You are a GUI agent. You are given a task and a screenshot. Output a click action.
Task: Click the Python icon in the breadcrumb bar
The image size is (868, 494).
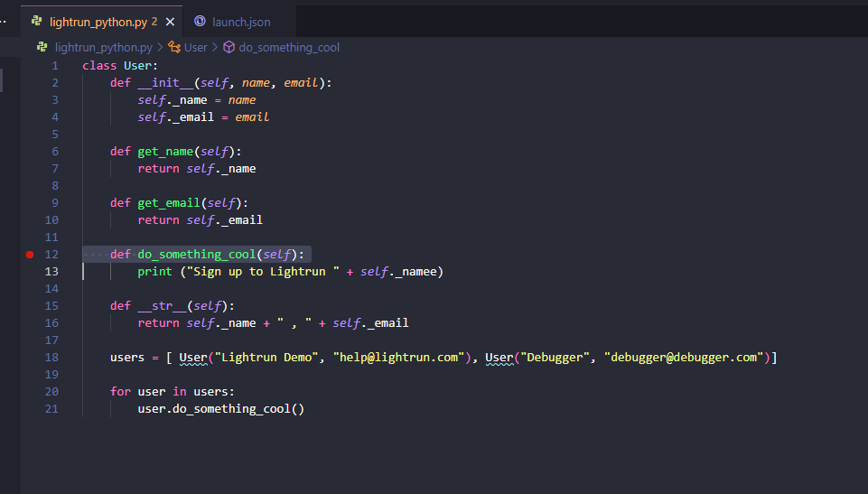pyautogui.click(x=42, y=47)
